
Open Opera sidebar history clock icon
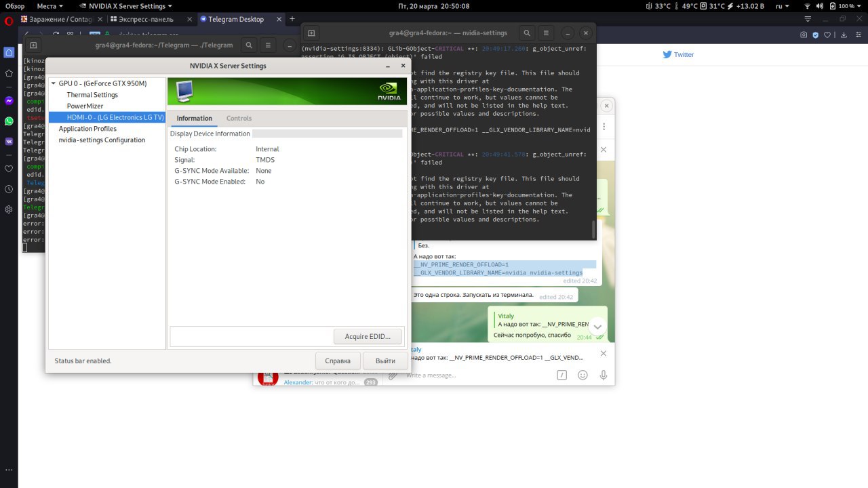point(9,189)
